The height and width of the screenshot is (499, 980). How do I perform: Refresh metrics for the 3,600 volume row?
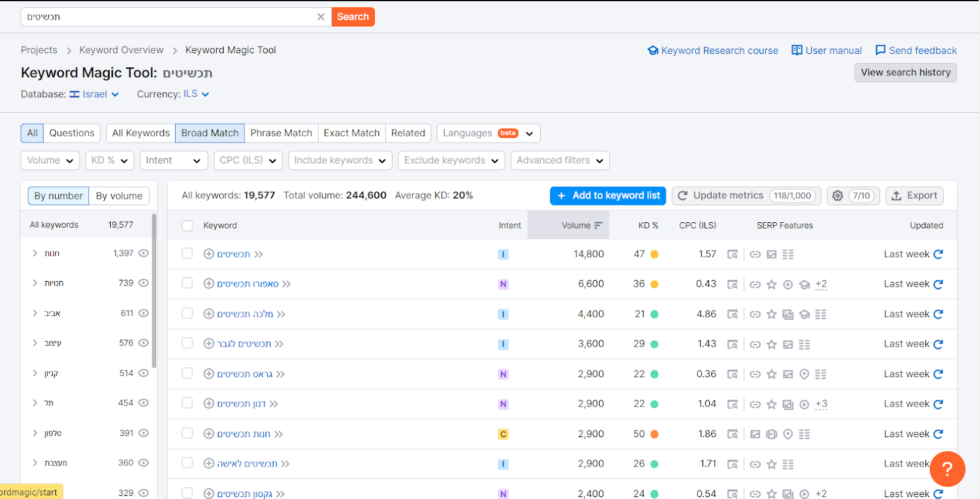[x=938, y=344]
